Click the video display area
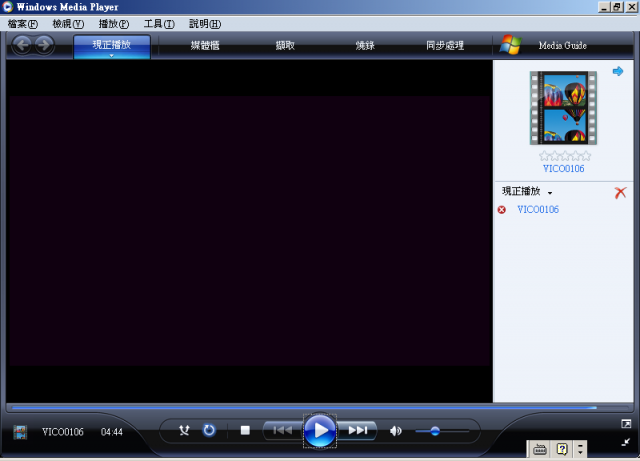Viewport: 640px width, 461px height. pos(249,231)
